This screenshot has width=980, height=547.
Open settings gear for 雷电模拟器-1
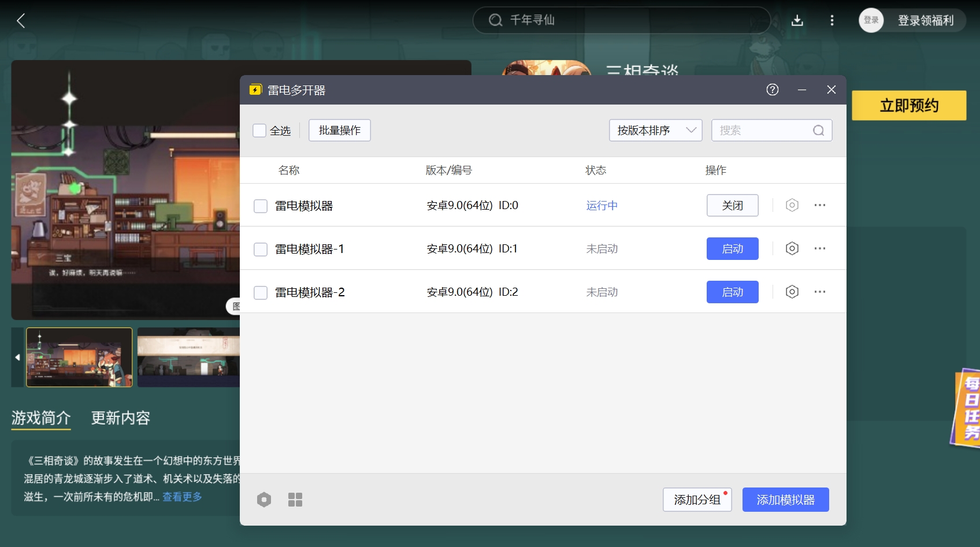[792, 248]
